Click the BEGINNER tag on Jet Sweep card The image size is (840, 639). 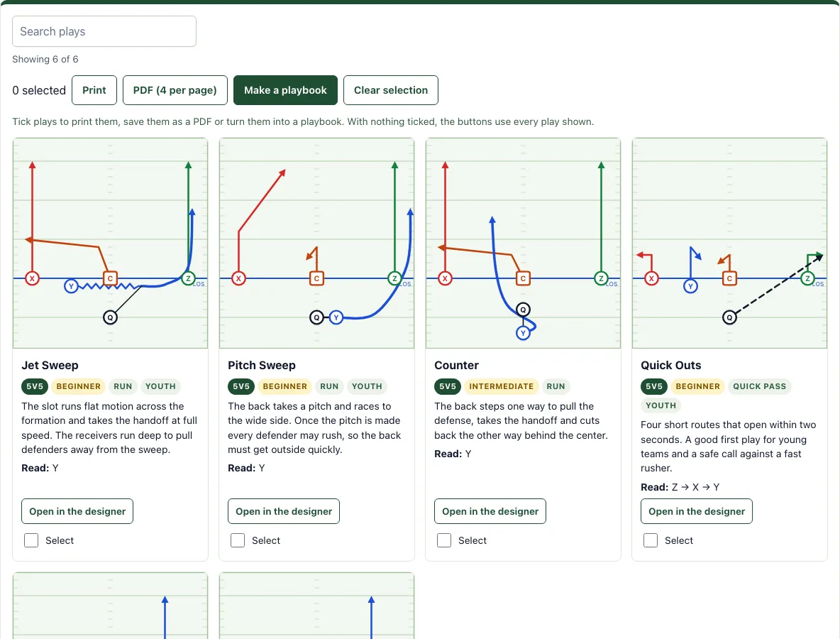click(x=78, y=386)
